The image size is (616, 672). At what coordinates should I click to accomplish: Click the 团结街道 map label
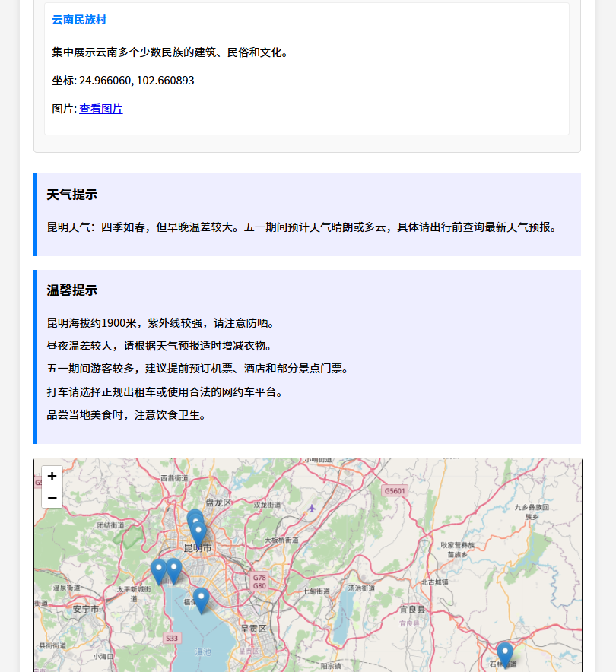(110, 525)
